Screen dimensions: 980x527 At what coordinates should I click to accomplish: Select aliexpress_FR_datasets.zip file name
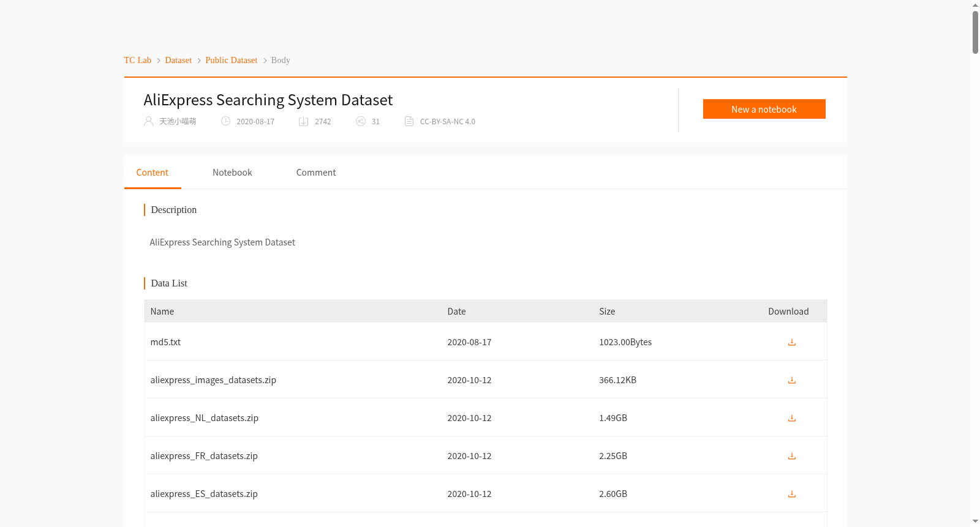[x=204, y=456]
